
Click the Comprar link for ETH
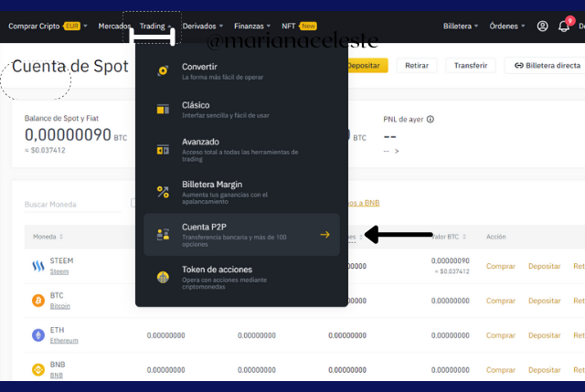(x=500, y=335)
